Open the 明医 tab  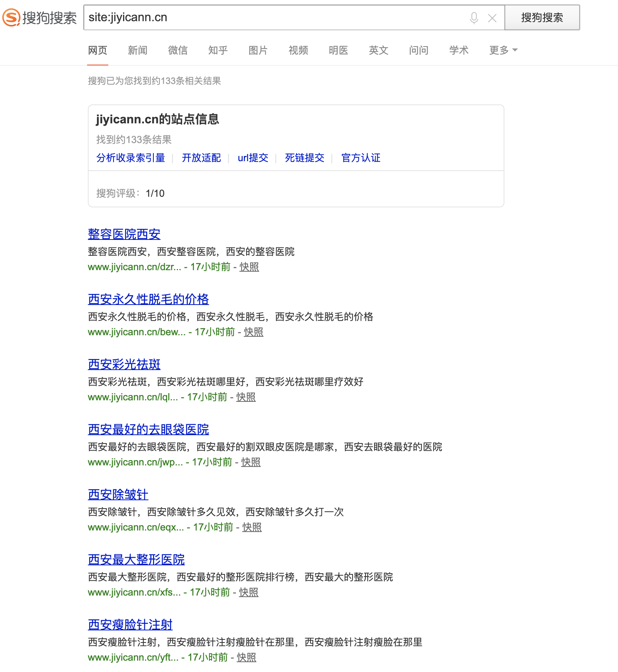click(339, 50)
